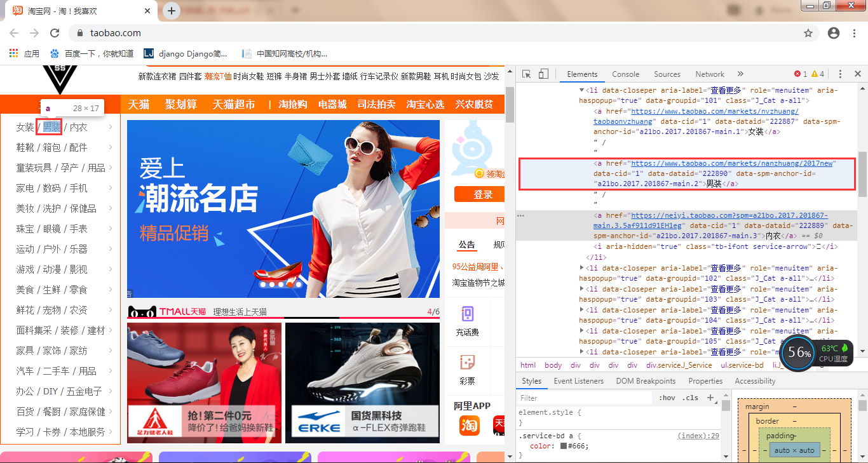
Task: Open the Chrome profile avatar
Action: (834, 33)
